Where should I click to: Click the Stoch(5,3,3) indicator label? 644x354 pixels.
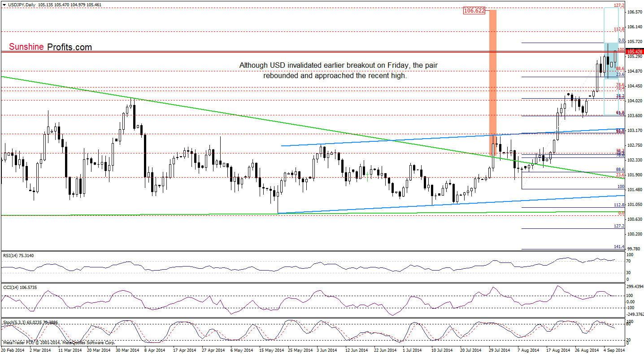tap(30, 323)
